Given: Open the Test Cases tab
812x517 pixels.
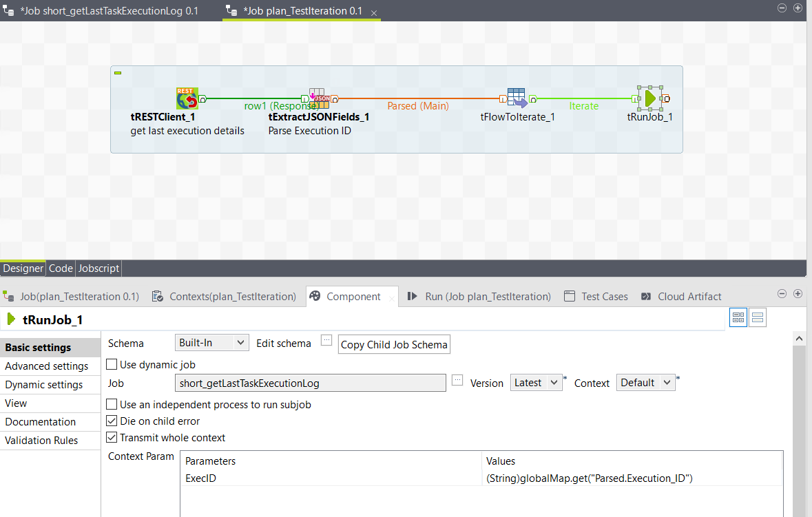Looking at the screenshot, I should (x=596, y=297).
